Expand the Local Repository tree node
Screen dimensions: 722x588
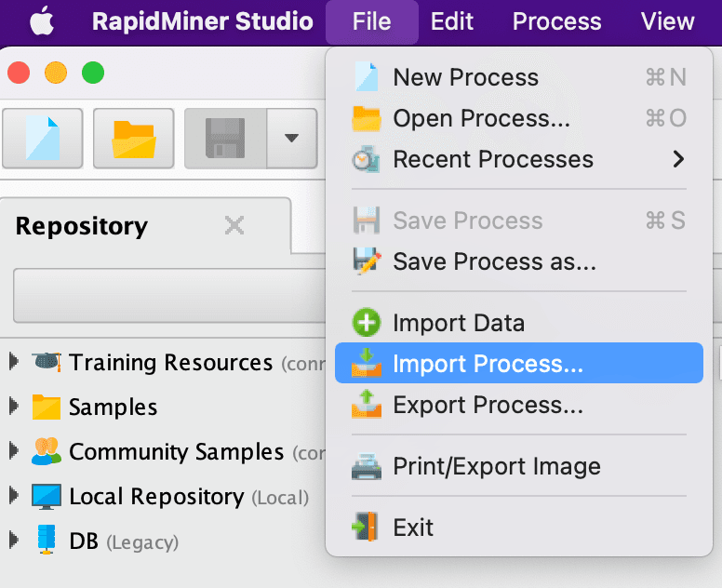(14, 496)
